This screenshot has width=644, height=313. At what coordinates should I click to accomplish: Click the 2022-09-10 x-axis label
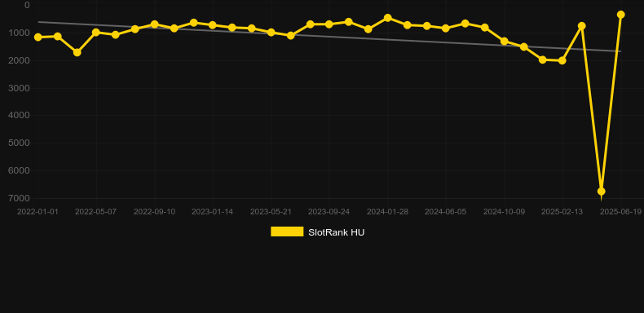(x=154, y=212)
